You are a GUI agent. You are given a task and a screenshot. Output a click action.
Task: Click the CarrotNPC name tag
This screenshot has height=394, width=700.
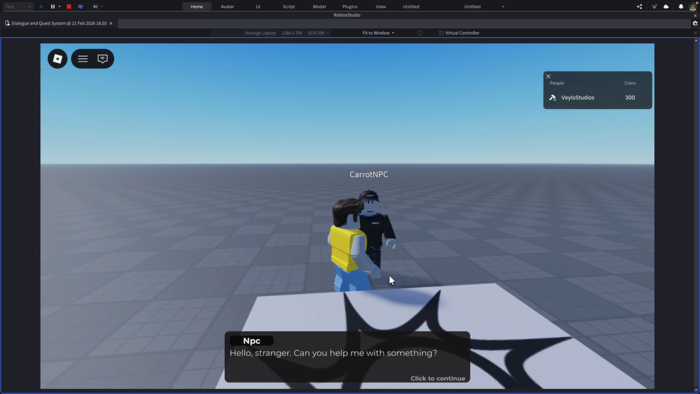tap(369, 174)
